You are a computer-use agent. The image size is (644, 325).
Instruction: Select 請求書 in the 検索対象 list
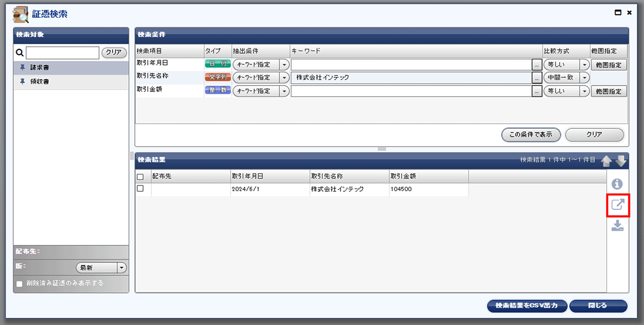71,67
